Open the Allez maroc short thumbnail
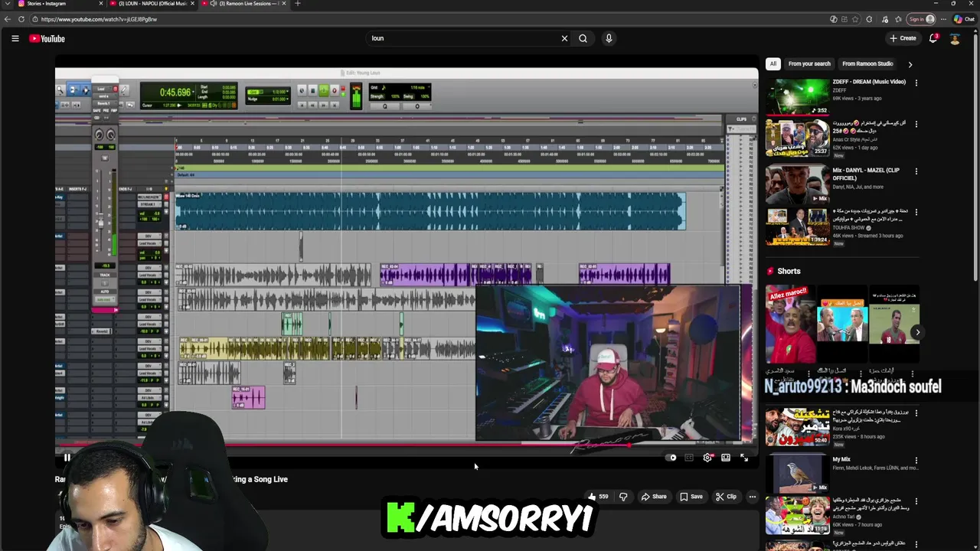 tap(790, 324)
